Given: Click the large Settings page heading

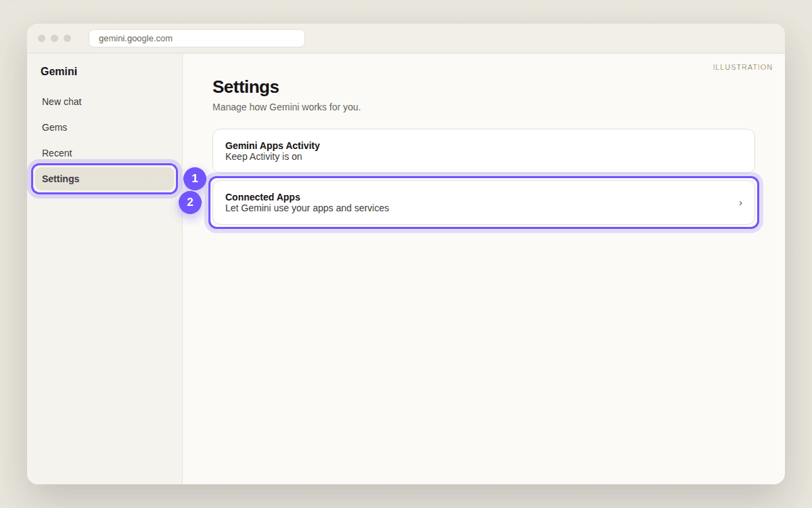Looking at the screenshot, I should pyautogui.click(x=246, y=87).
